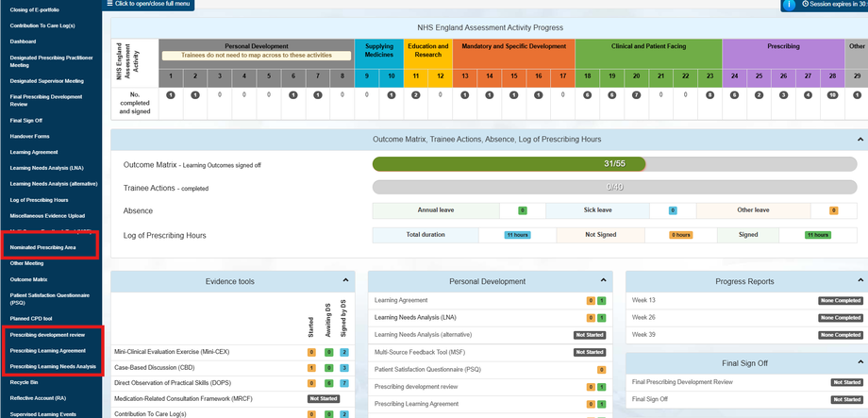
Task: Select Prescribing Learning Needs Analysis sidebar item
Action: tap(53, 366)
